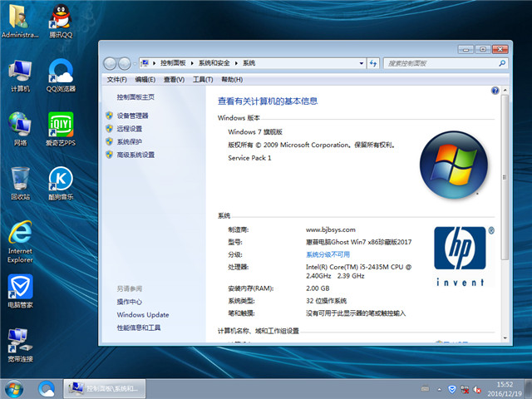Expand the dropdown after 系统和安全 breadcrumb
Screen dimensions: 532x399
pos(236,63)
